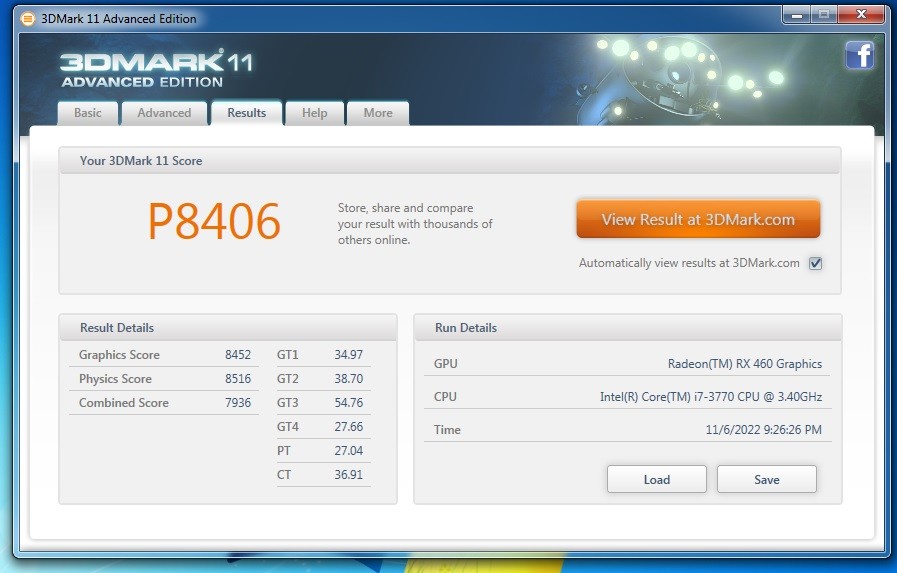Click the Store, share and compare description text
Screen dimensions: 897x573
[415, 224]
